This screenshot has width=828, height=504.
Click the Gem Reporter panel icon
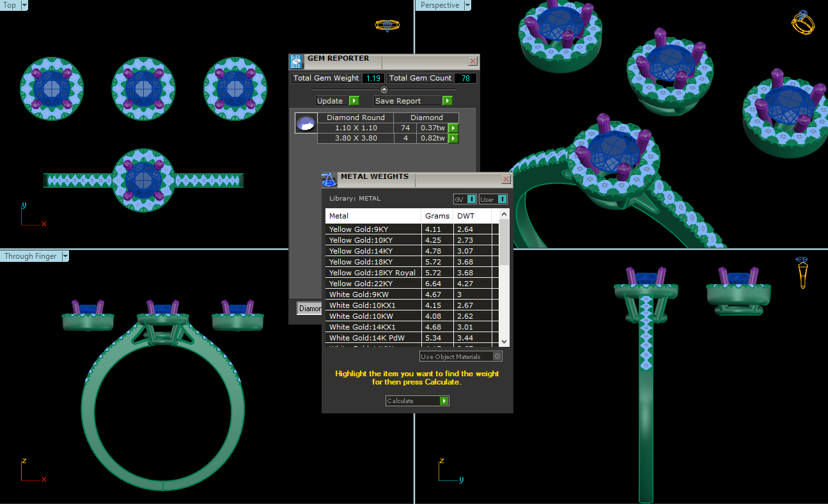click(296, 61)
